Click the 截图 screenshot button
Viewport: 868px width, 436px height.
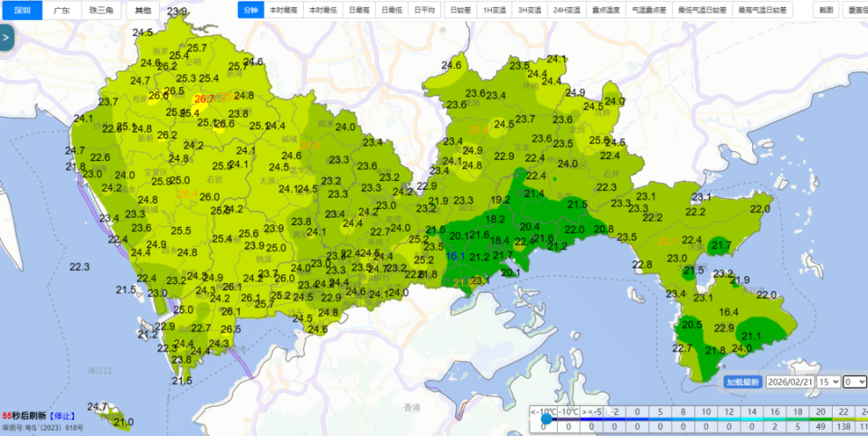tap(826, 10)
